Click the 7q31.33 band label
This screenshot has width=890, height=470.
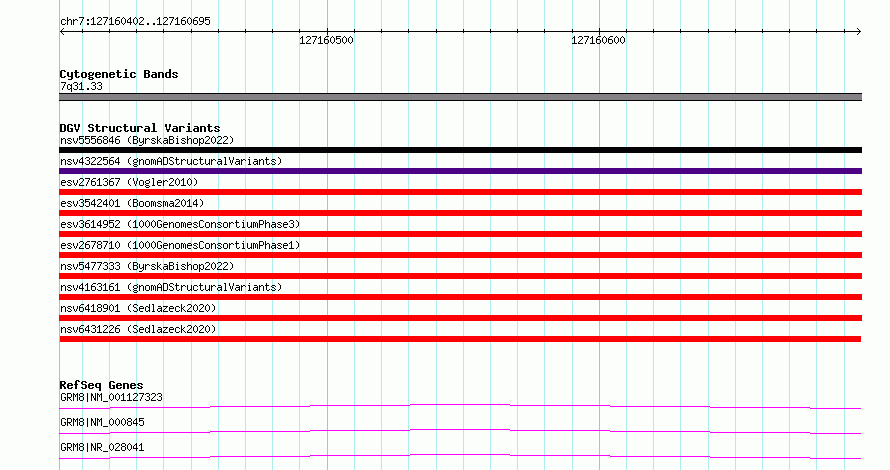click(81, 87)
